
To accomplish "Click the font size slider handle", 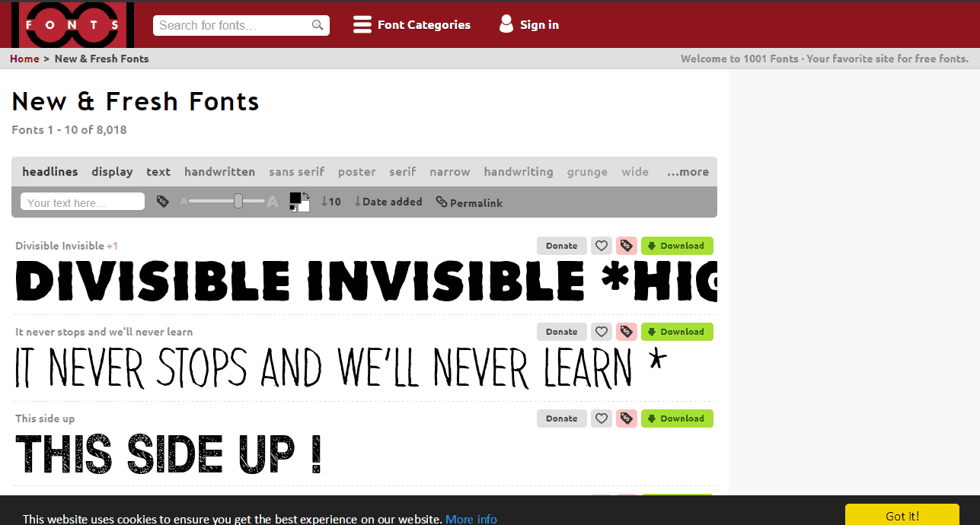I will tap(238, 201).
